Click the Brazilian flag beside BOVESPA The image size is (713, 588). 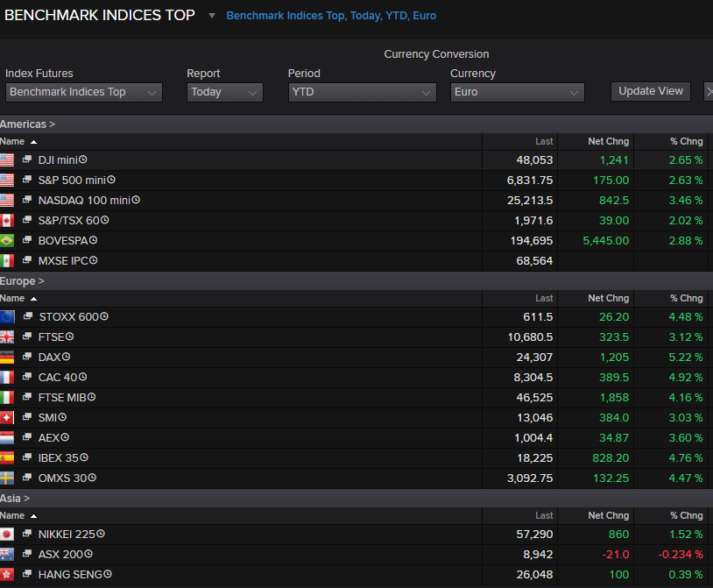(7, 241)
